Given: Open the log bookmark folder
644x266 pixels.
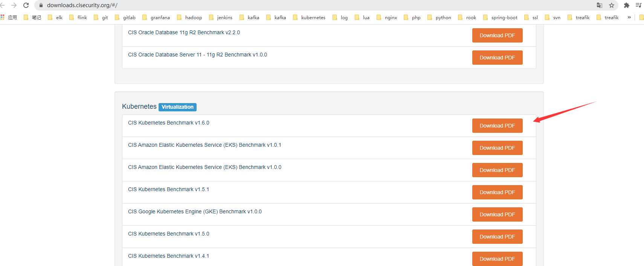Looking at the screenshot, I should coord(340,17).
